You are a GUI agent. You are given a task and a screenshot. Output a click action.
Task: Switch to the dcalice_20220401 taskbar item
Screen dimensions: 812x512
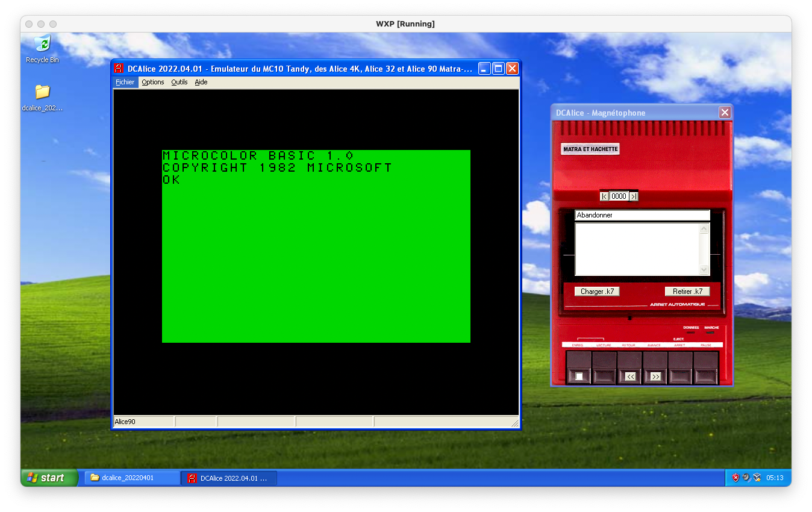132,478
